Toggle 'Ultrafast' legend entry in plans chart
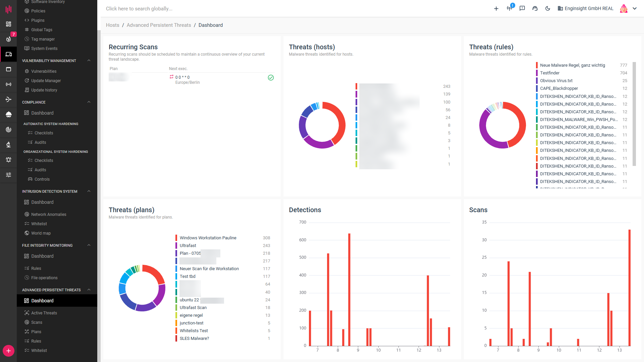 coord(187,246)
